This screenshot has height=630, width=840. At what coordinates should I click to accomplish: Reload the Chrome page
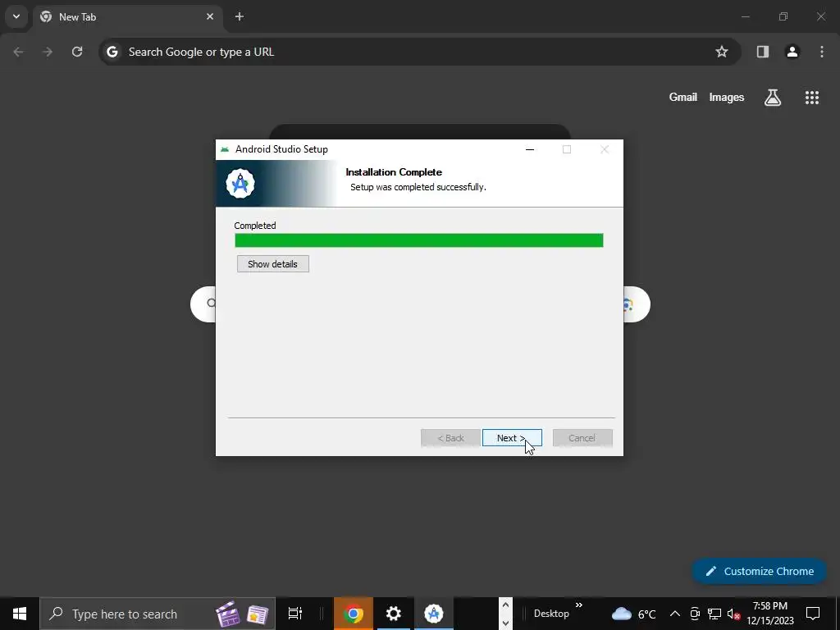(x=77, y=52)
